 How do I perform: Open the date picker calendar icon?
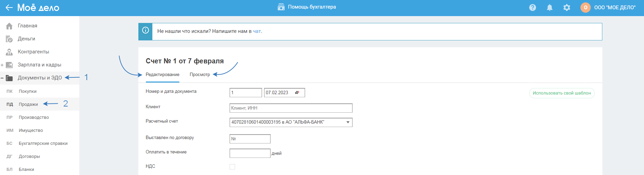(297, 93)
